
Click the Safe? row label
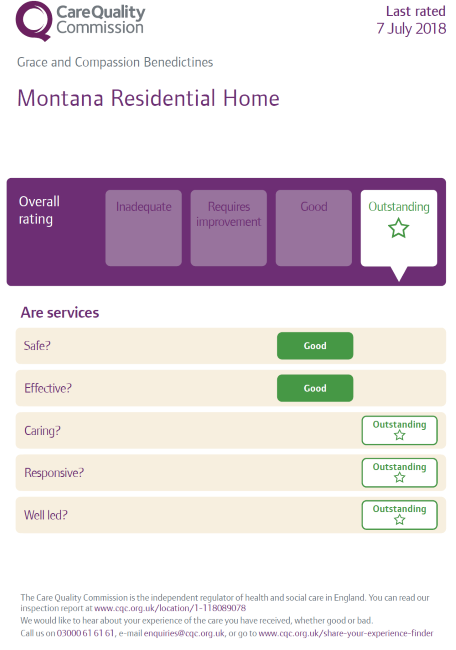(37, 346)
